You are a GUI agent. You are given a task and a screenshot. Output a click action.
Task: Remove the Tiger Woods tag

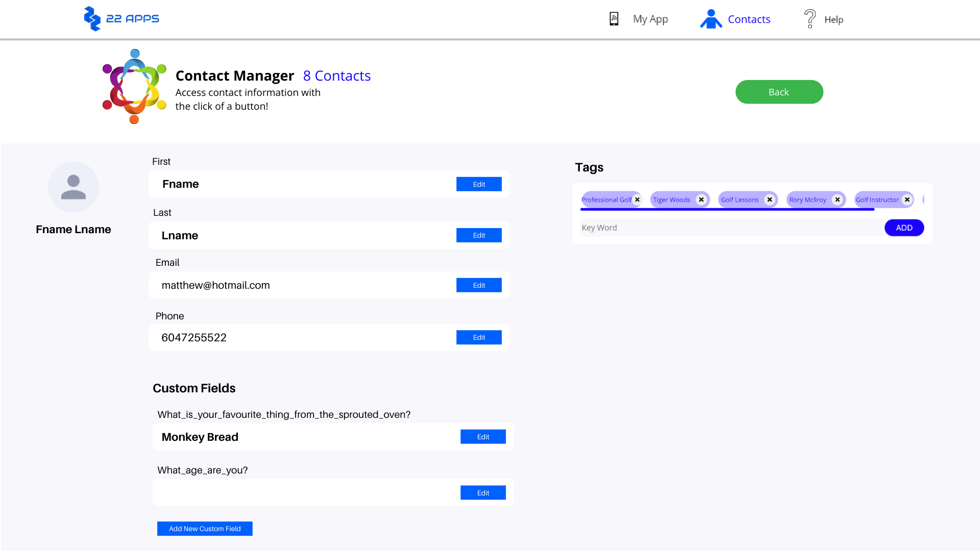pos(701,199)
